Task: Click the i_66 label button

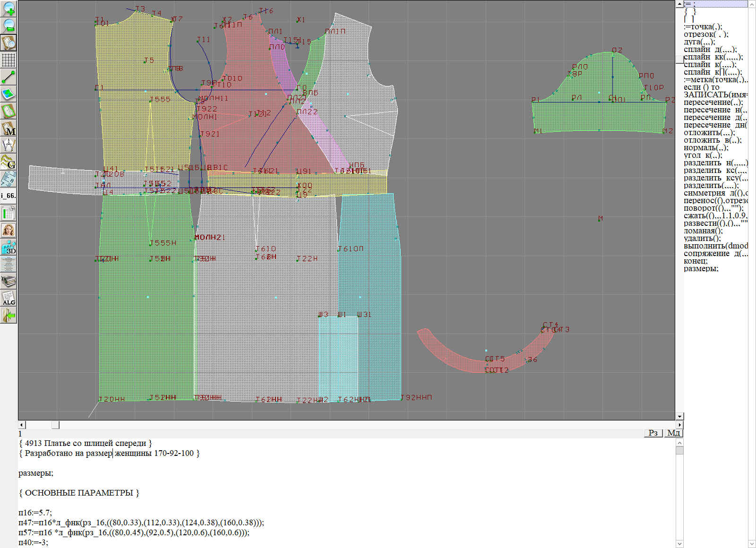Action: click(9, 196)
